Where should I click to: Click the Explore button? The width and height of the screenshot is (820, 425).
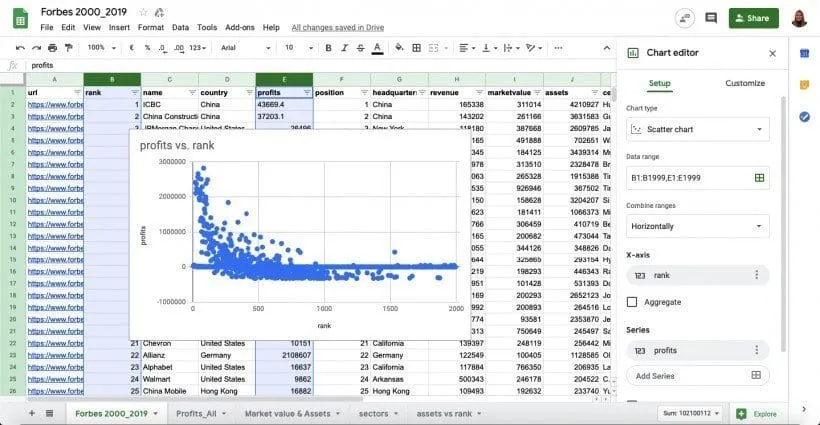[757, 413]
